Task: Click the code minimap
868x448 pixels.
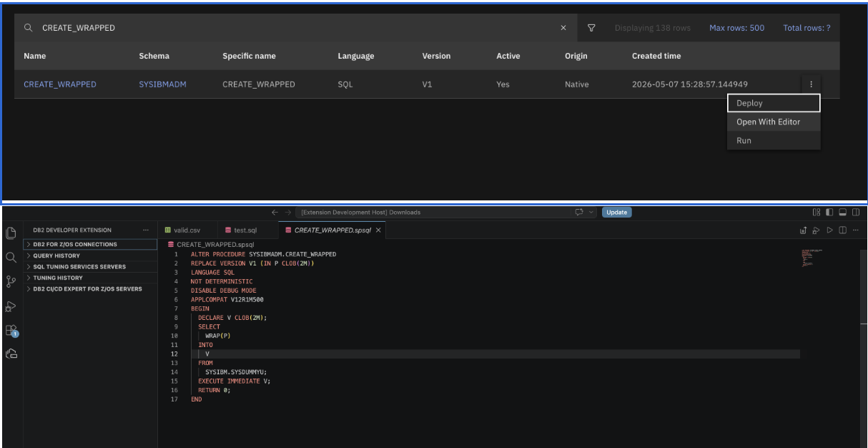Action: pyautogui.click(x=813, y=258)
